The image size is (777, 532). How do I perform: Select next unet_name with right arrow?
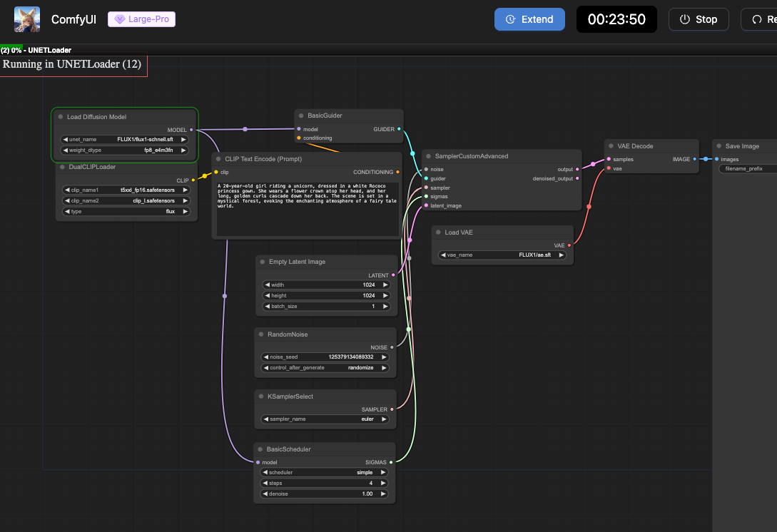point(183,139)
